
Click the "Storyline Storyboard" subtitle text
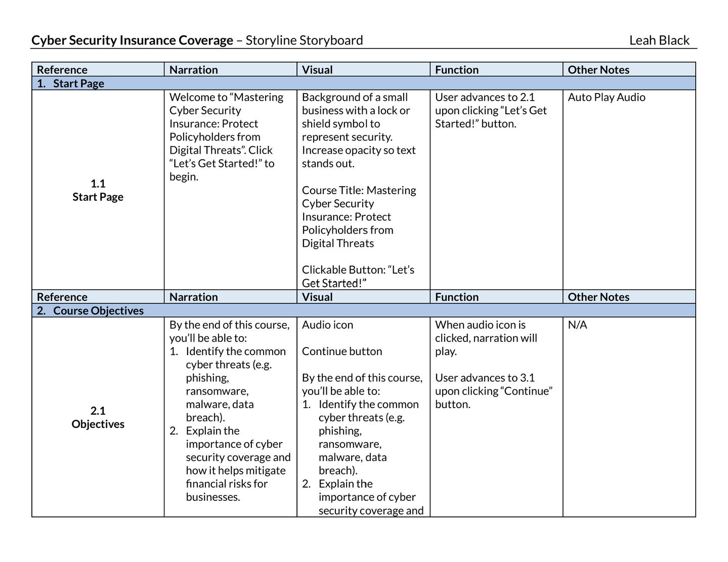click(x=304, y=40)
